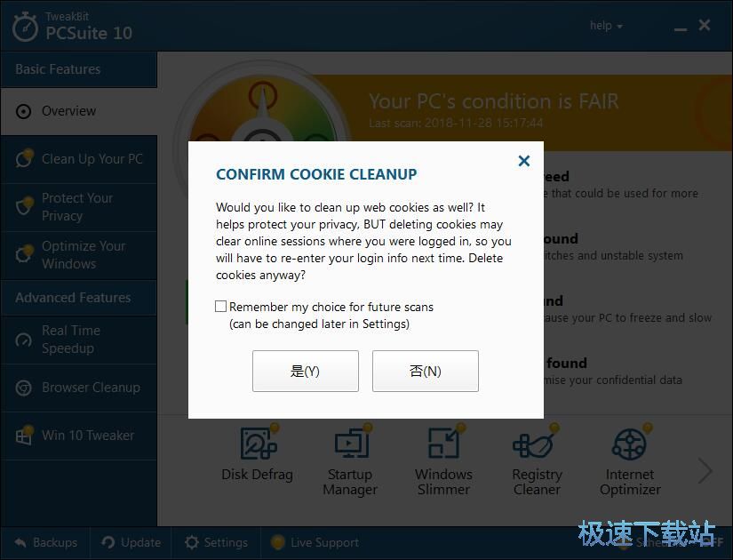Confirm cookie deletion with 是(Y) button
Screen dimensions: 733x560
pyautogui.click(x=306, y=371)
